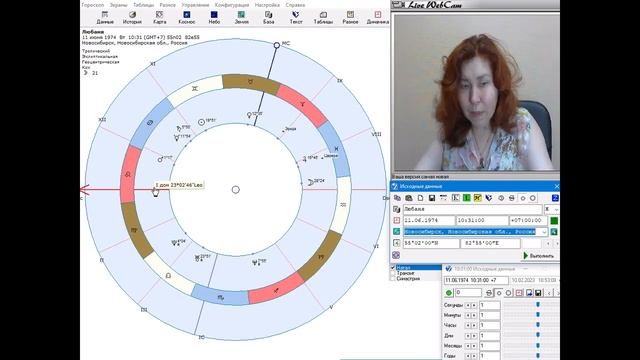Decrease the Месяцы step arrow
This screenshot has height=360, width=640.
pyautogui.click(x=468, y=346)
